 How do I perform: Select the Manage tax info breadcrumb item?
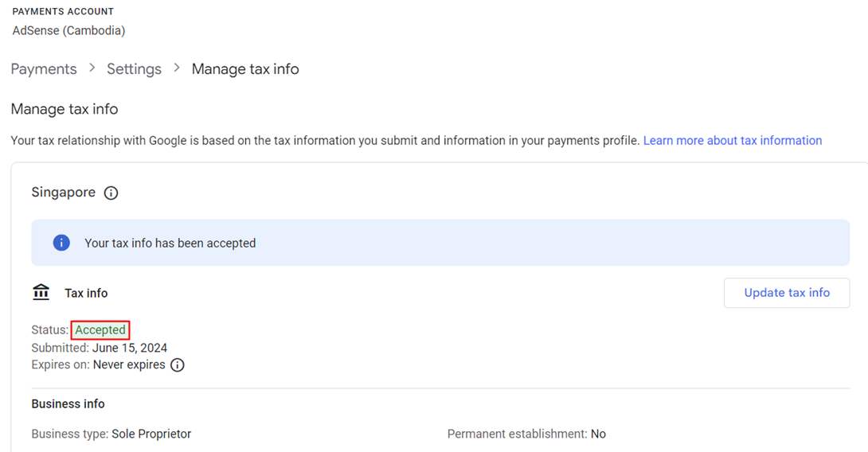[245, 69]
